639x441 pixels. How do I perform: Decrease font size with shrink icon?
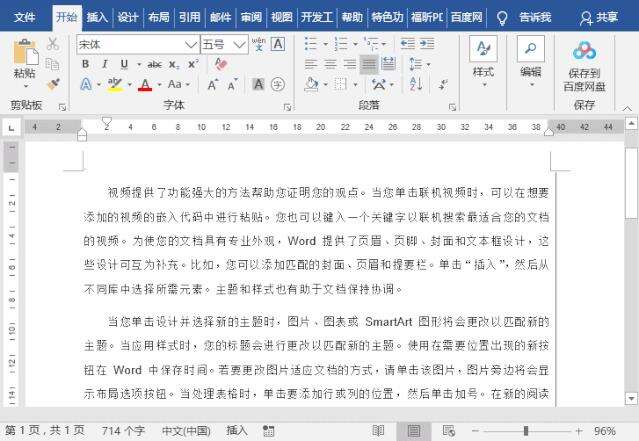tap(233, 85)
